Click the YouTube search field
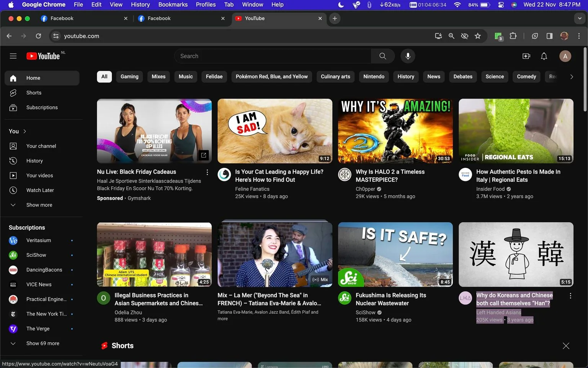The width and height of the screenshot is (588, 368). pos(273,56)
